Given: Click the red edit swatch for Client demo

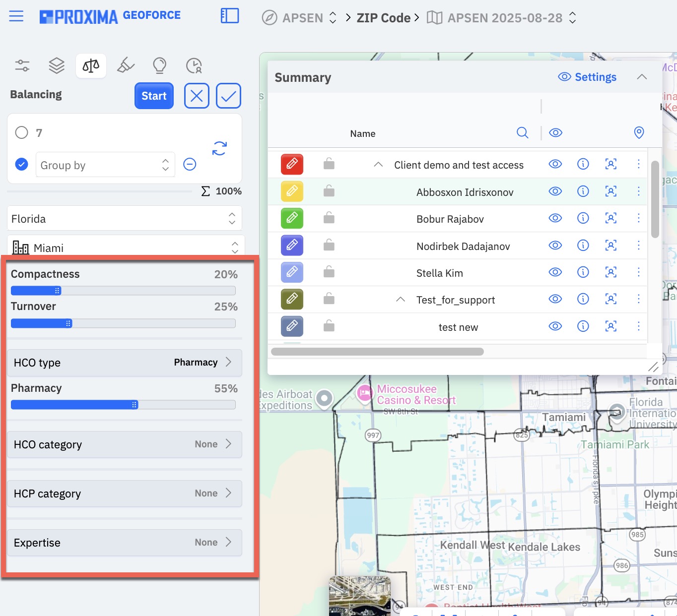Looking at the screenshot, I should 292,164.
